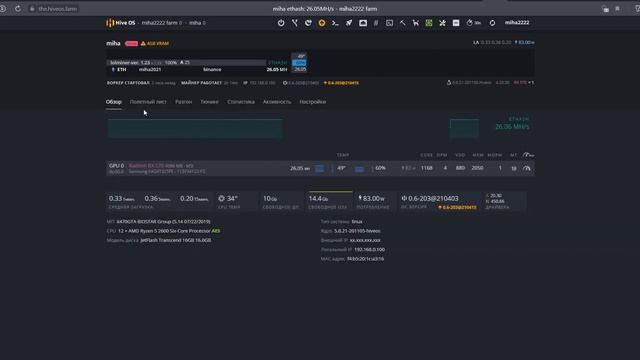Screen dimensions: 640x360
Task: Click the GPU 0 fan 60% value
Action: point(380,168)
